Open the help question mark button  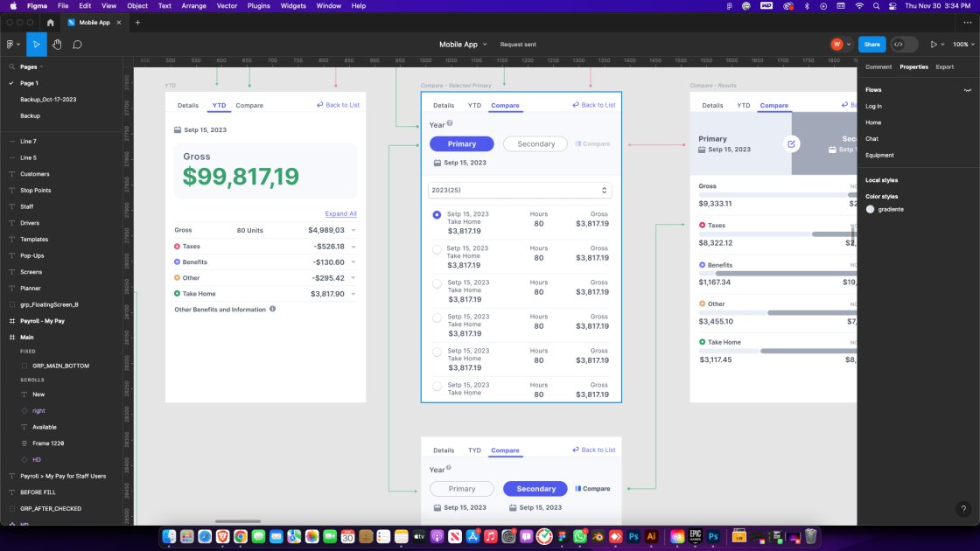click(962, 509)
